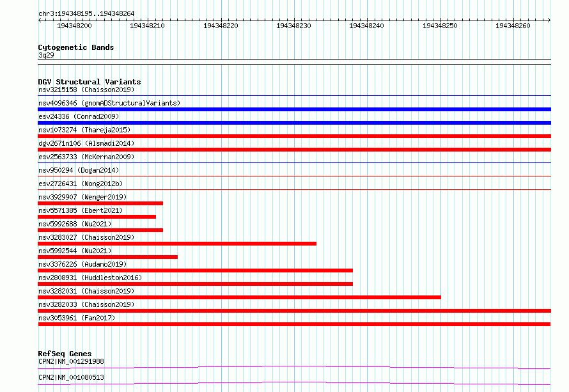Open the nsv3282031 (Chaisson2019) label

(86, 291)
